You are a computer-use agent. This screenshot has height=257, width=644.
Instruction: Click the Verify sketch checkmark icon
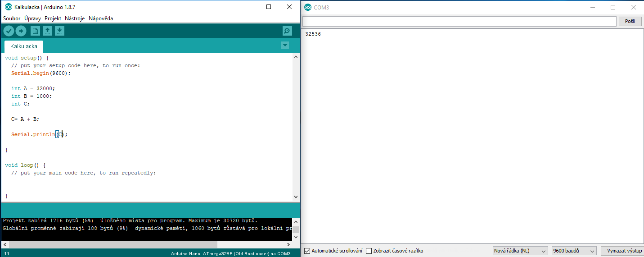click(x=9, y=31)
